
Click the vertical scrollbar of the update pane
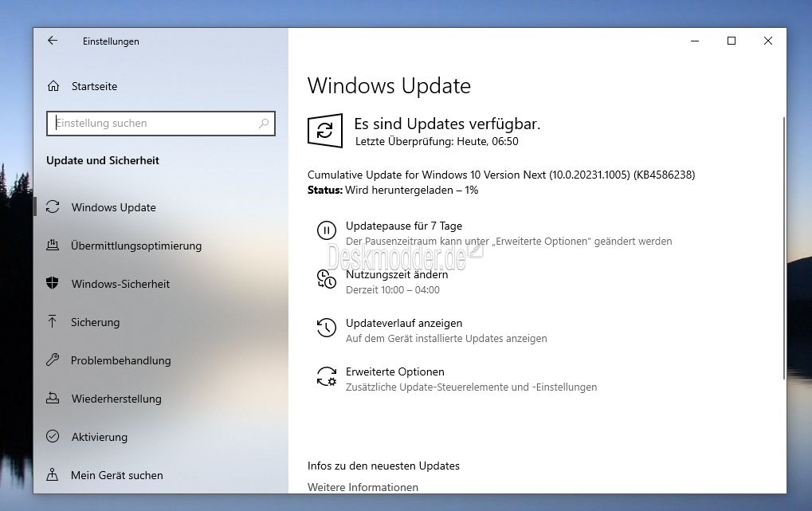[783, 249]
